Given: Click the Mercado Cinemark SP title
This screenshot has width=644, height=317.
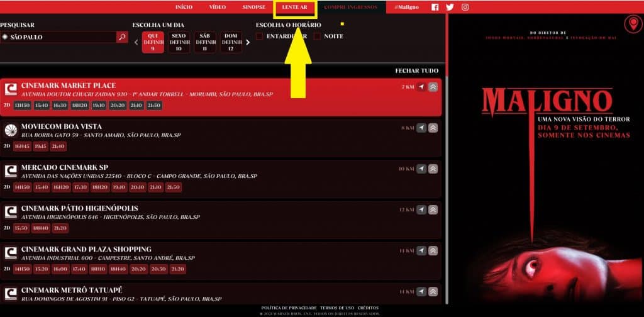Looking at the screenshot, I should [x=65, y=167].
